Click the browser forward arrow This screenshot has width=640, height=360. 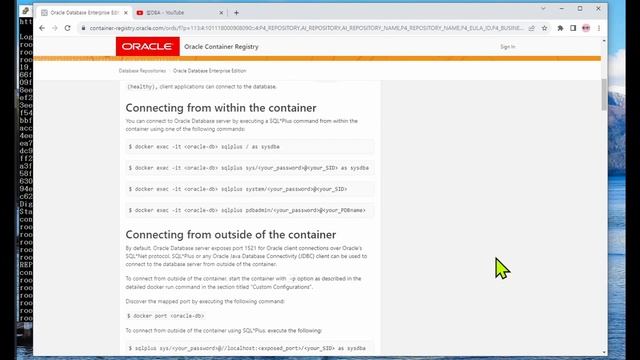[x=55, y=28]
